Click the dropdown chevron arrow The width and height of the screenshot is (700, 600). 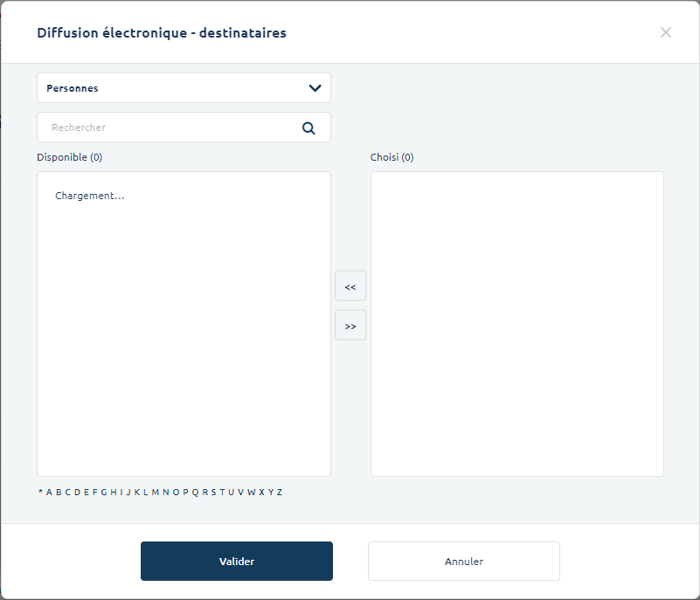(315, 88)
